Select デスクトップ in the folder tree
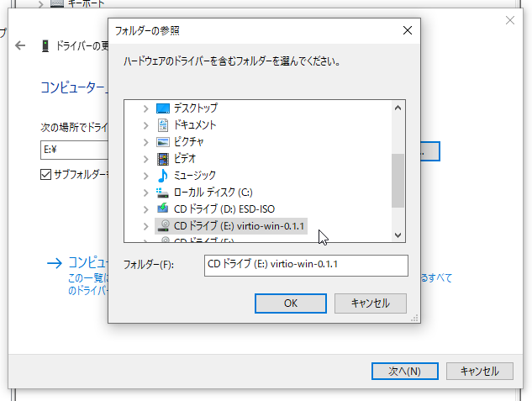The image size is (532, 401). point(196,108)
